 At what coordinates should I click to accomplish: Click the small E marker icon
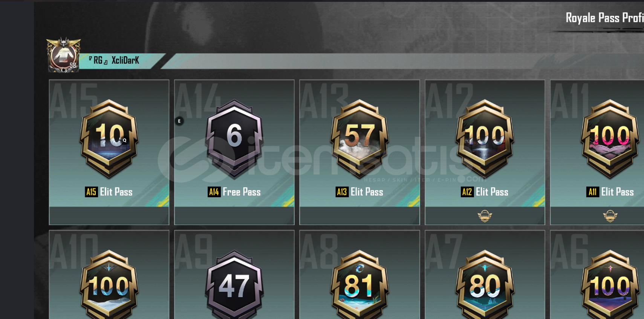[x=179, y=121]
